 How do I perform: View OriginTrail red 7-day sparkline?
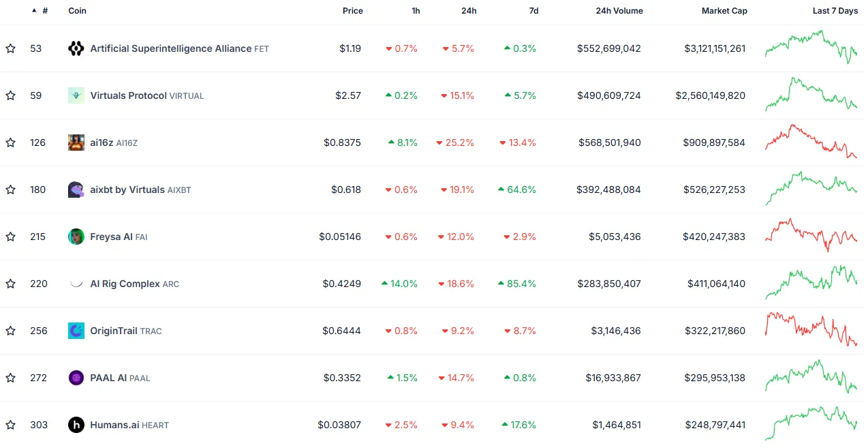tap(811, 329)
